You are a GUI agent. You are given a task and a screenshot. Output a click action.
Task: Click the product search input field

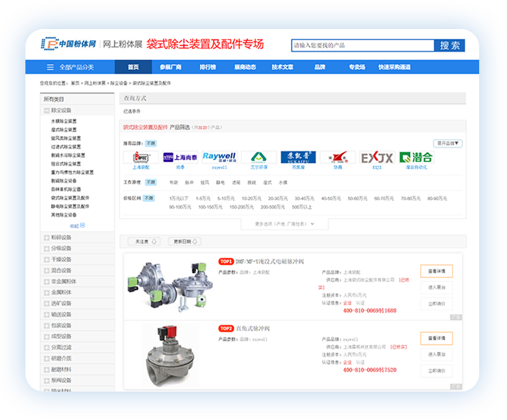pyautogui.click(x=362, y=45)
